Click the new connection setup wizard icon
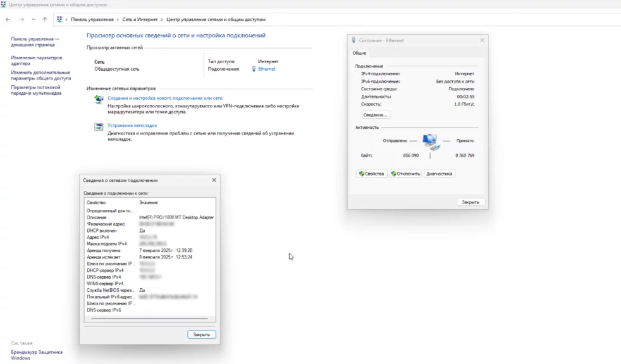 tap(99, 99)
